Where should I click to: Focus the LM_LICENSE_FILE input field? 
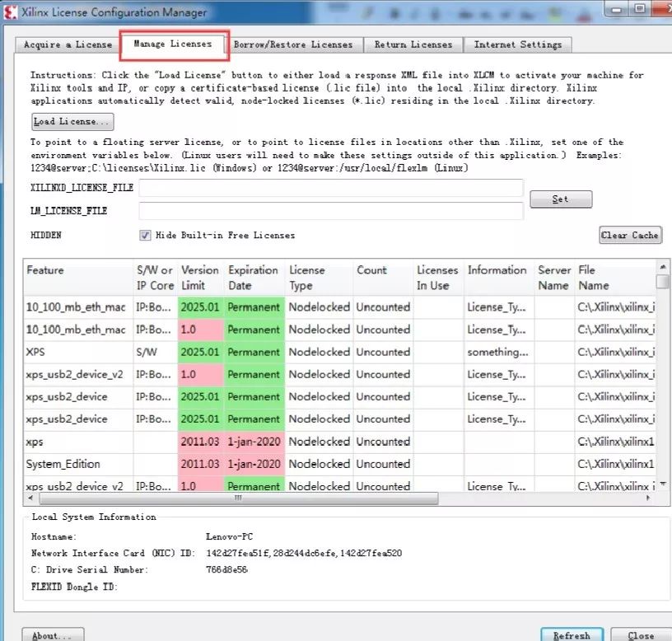[331, 211]
